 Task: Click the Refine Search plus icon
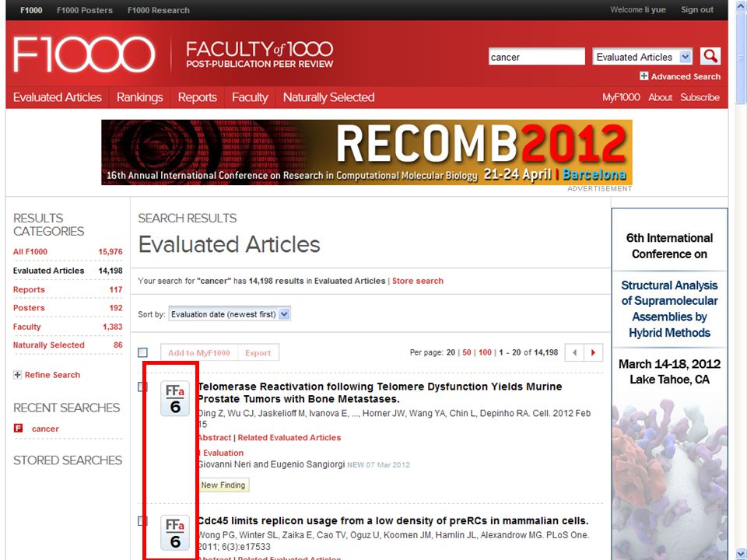17,375
